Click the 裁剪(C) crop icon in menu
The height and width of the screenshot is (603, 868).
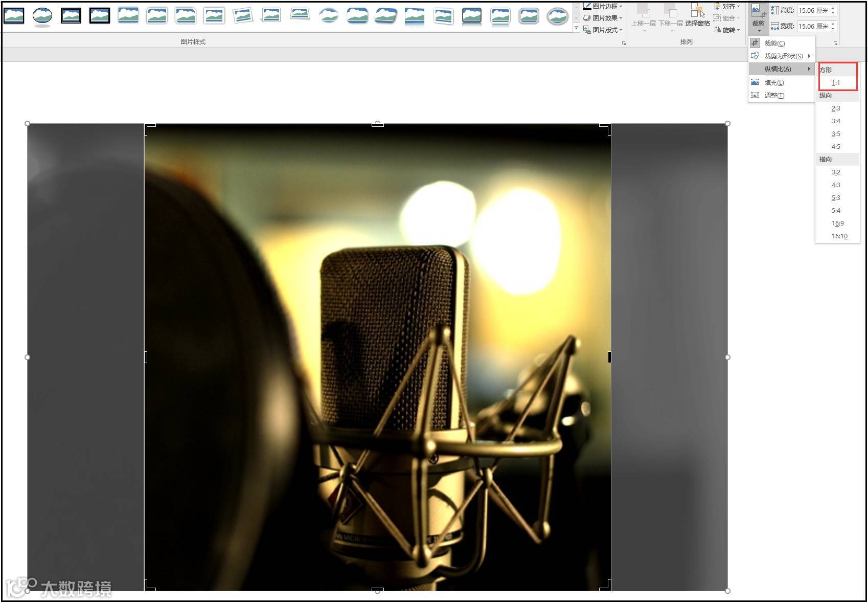tap(755, 43)
